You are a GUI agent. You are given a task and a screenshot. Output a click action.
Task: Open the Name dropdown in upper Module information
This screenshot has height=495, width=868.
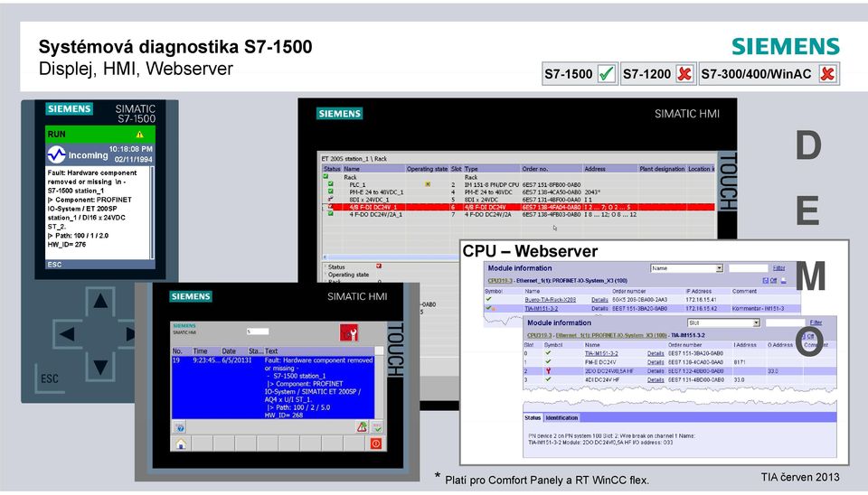pos(719,268)
